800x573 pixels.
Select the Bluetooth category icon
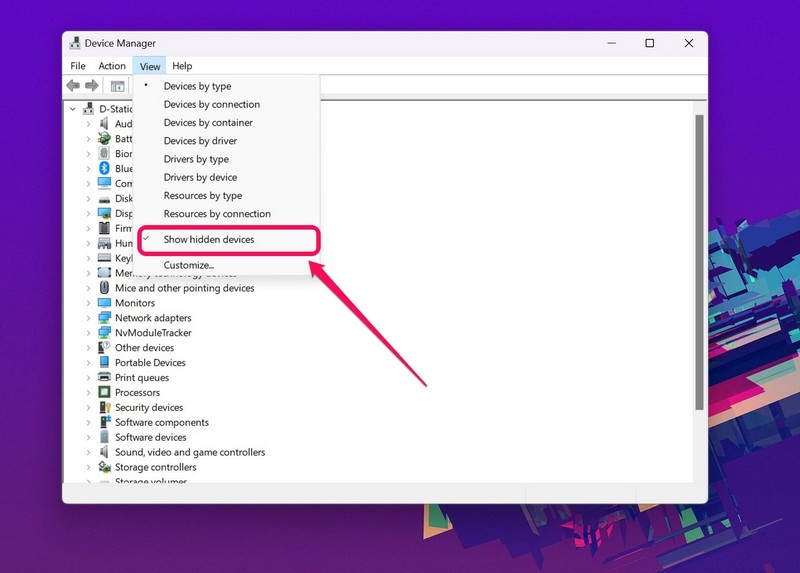click(x=104, y=169)
